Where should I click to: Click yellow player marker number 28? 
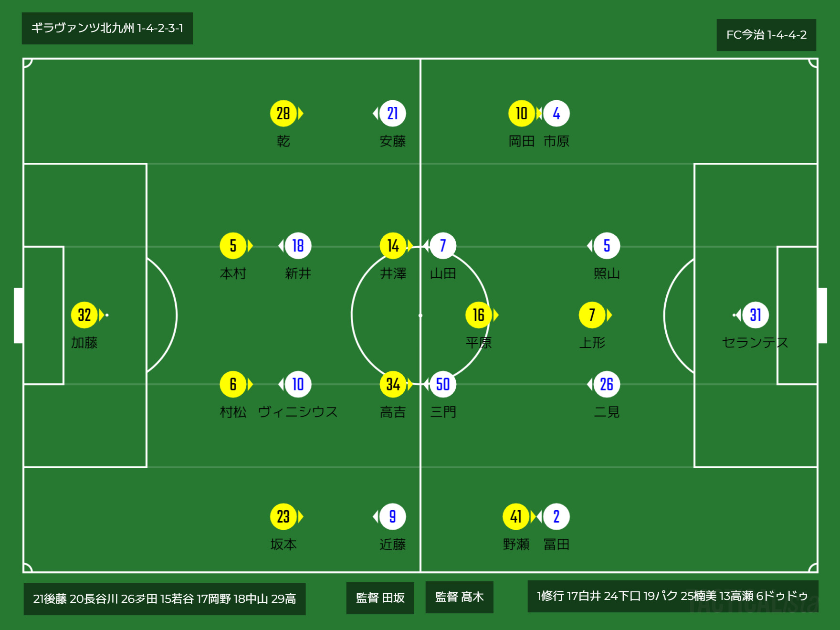[283, 114]
